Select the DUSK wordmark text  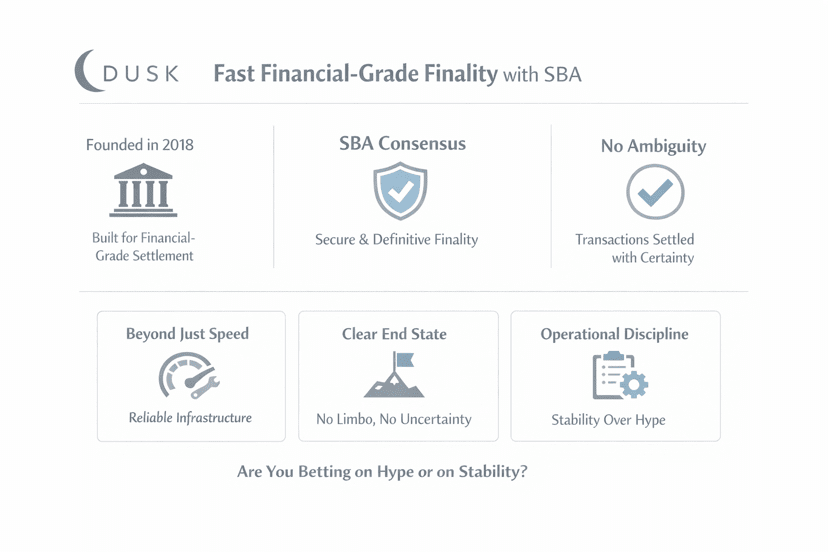coord(142,74)
